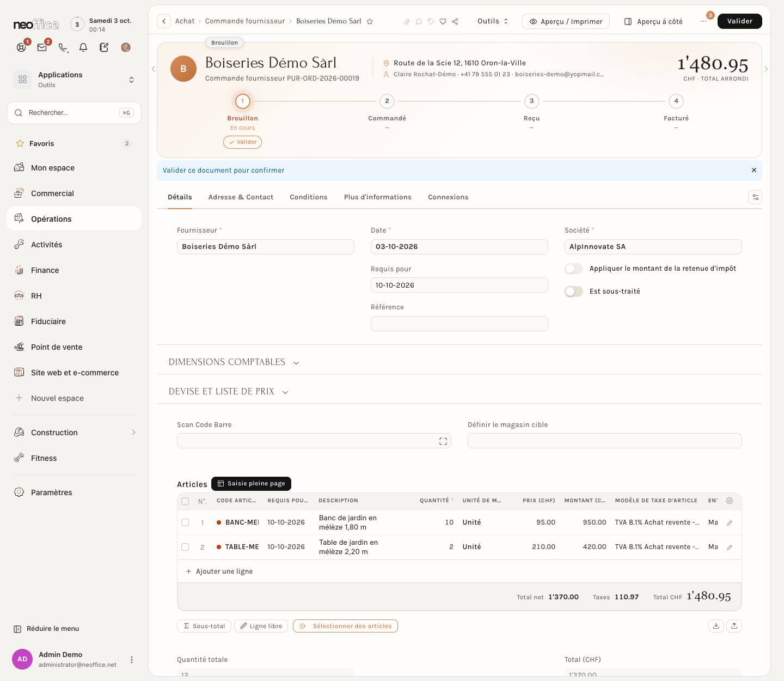The height and width of the screenshot is (681, 784).
Task: Switch to the Adresse & Contact tab
Action: tap(241, 197)
